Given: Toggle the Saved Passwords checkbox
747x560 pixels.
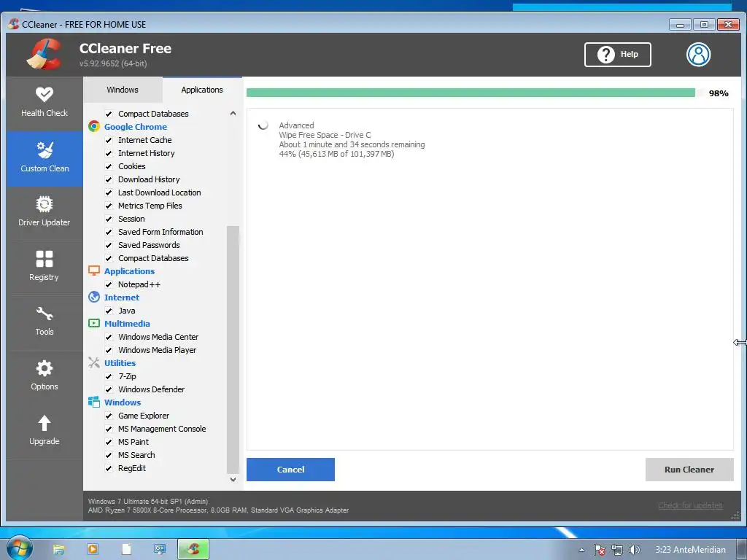Looking at the screenshot, I should [109, 245].
